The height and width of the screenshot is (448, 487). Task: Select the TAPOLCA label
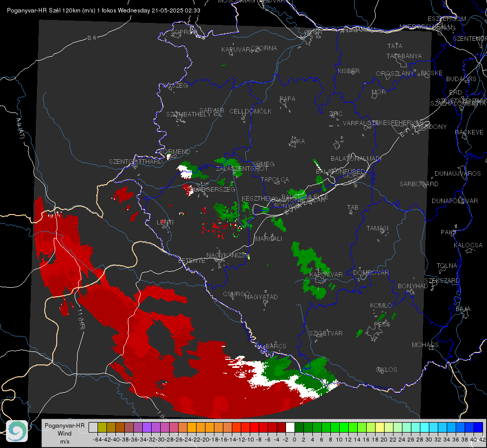click(x=275, y=179)
